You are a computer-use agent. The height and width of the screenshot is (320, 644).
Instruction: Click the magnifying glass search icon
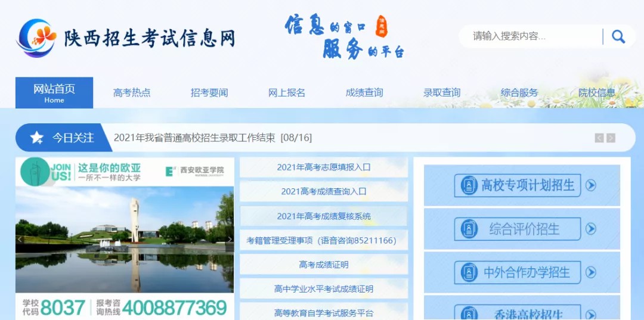618,37
